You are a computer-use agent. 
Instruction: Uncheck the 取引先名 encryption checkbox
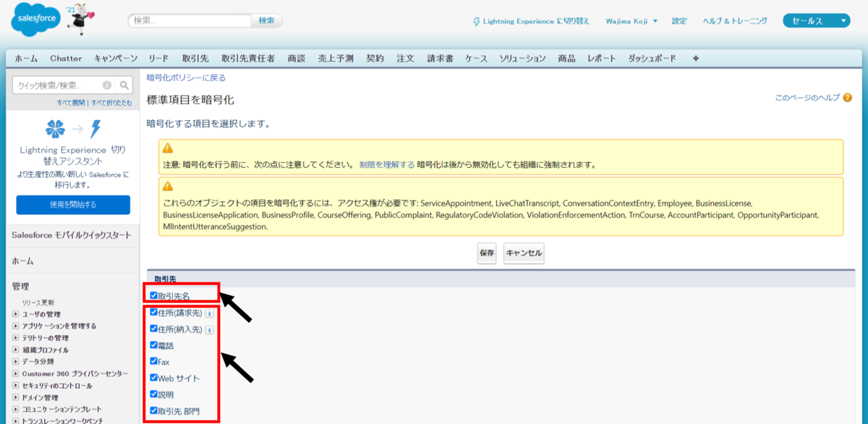(153, 295)
